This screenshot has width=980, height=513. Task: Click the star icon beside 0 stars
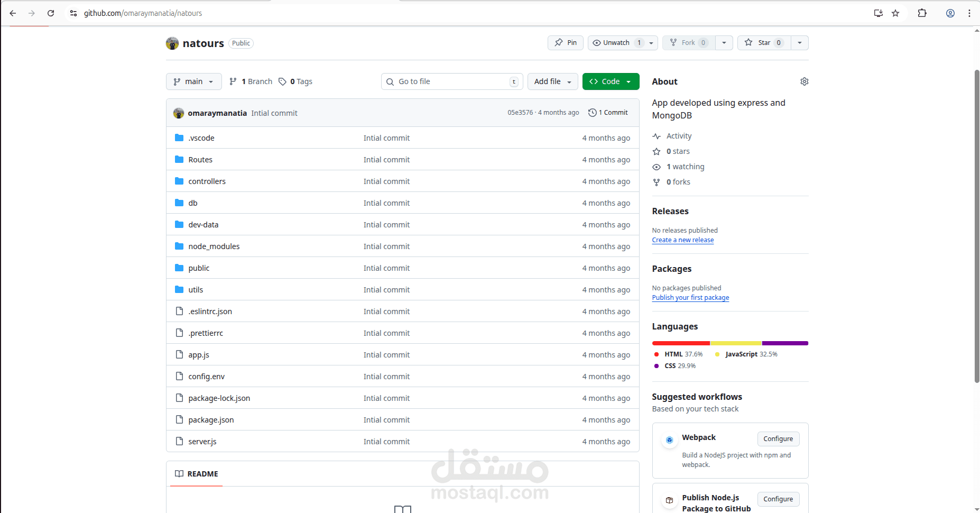(x=657, y=151)
